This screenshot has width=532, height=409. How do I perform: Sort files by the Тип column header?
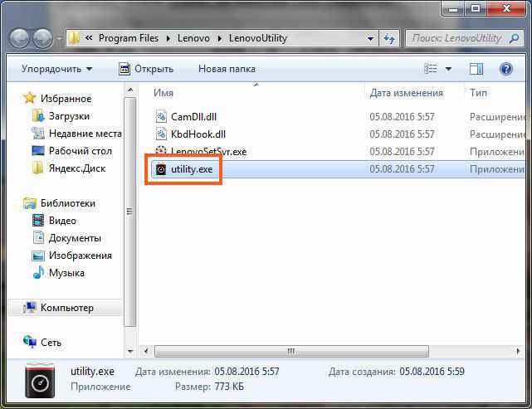pos(478,93)
